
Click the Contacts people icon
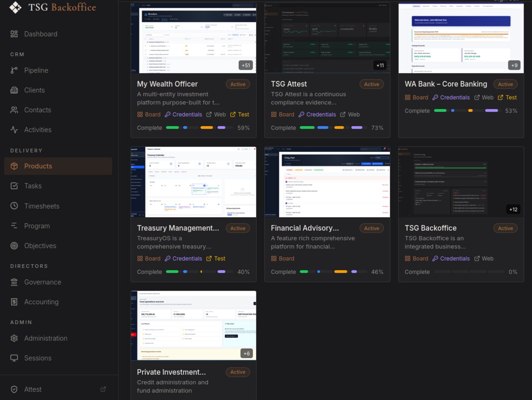coord(14,110)
